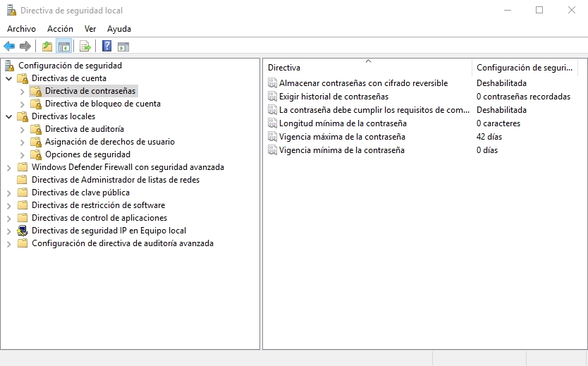Open the Ver menu
The width and height of the screenshot is (588, 366).
pyautogui.click(x=90, y=29)
